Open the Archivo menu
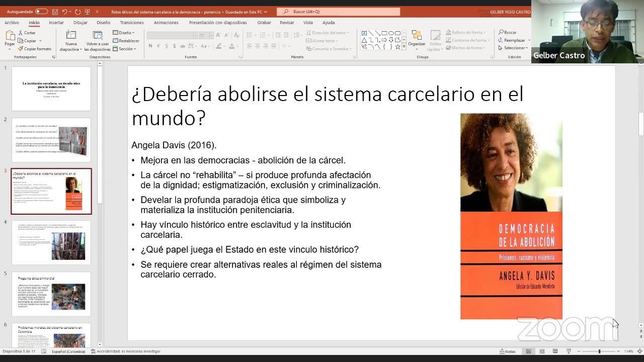 (12, 23)
